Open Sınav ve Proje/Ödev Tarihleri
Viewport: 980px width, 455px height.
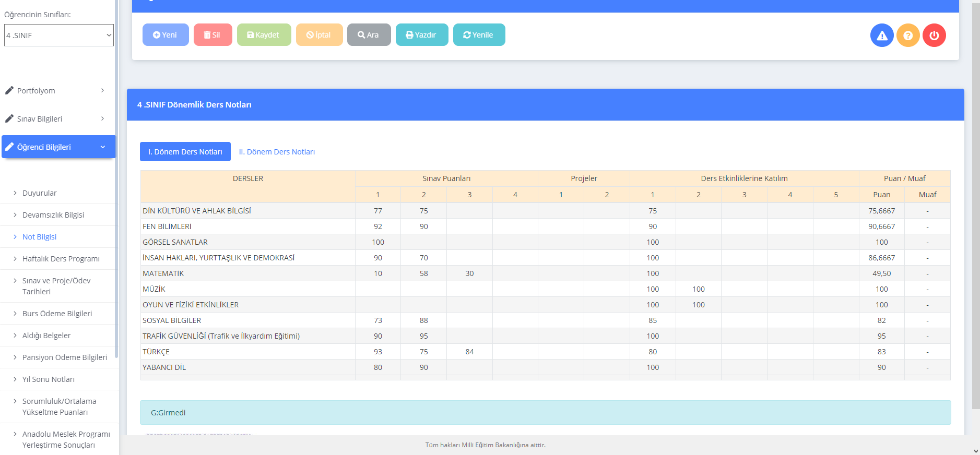pos(56,286)
